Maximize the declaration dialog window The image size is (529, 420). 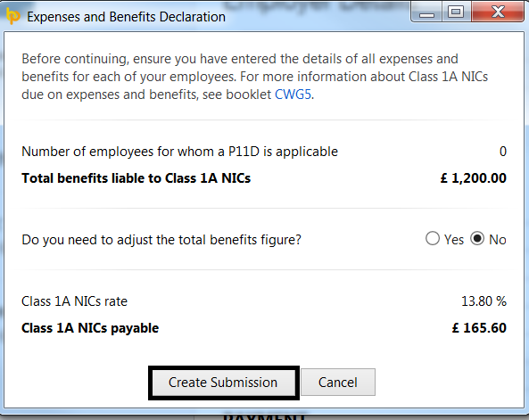tap(456, 12)
